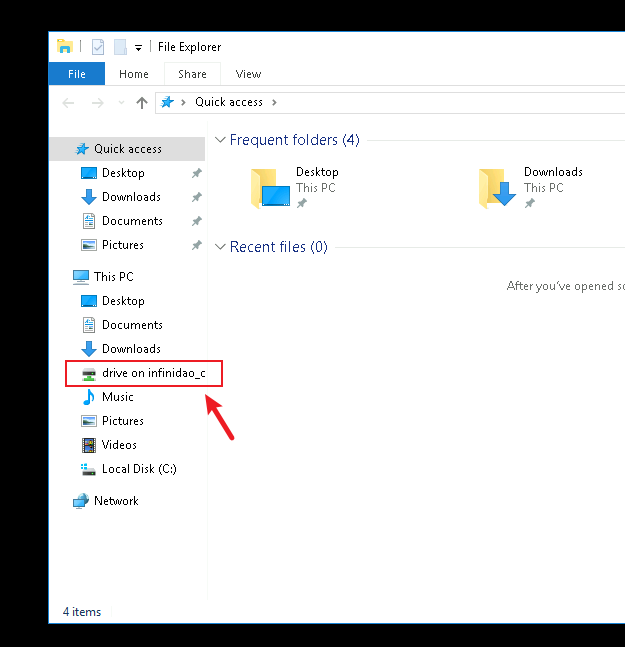The height and width of the screenshot is (647, 625).
Task: Select Music in the navigation pane
Action: coord(117,397)
